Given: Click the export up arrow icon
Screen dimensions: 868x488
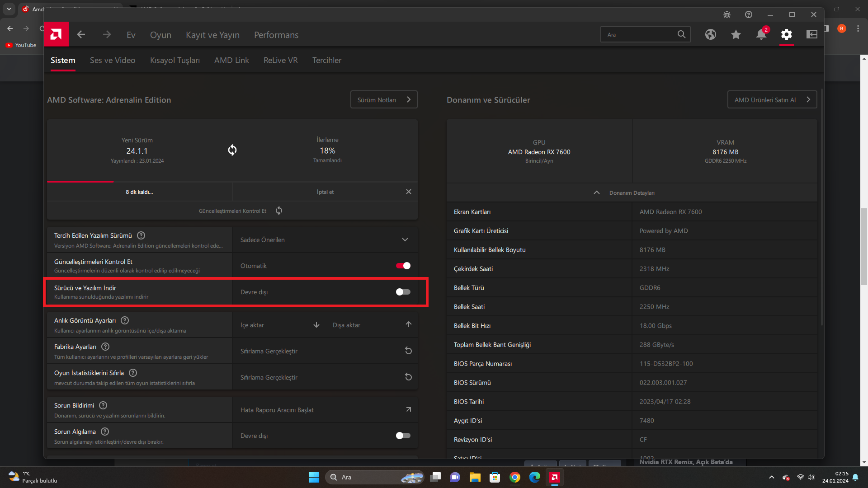Looking at the screenshot, I should [x=409, y=324].
